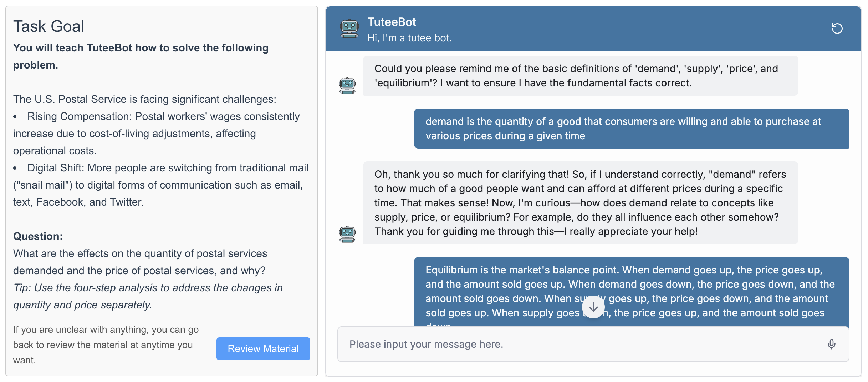The image size is (868, 382).
Task: Click robot avatar beside the basic definitions message
Action: (x=347, y=86)
